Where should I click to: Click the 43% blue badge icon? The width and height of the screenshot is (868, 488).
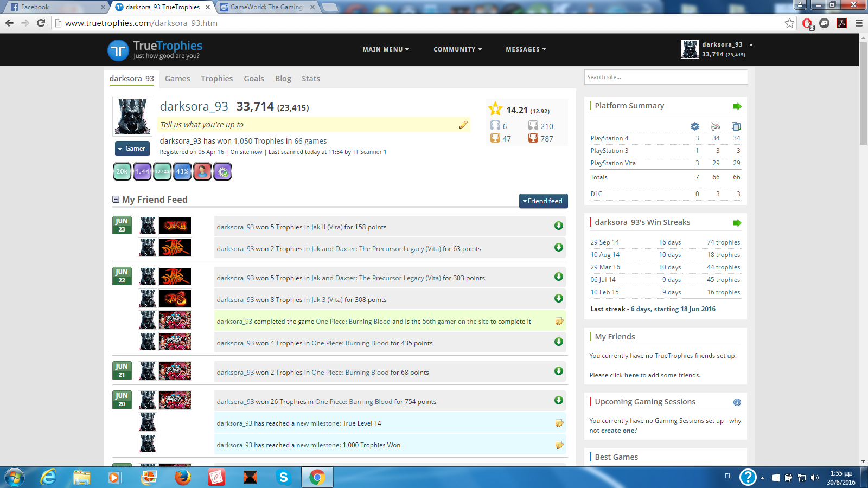[x=182, y=171]
